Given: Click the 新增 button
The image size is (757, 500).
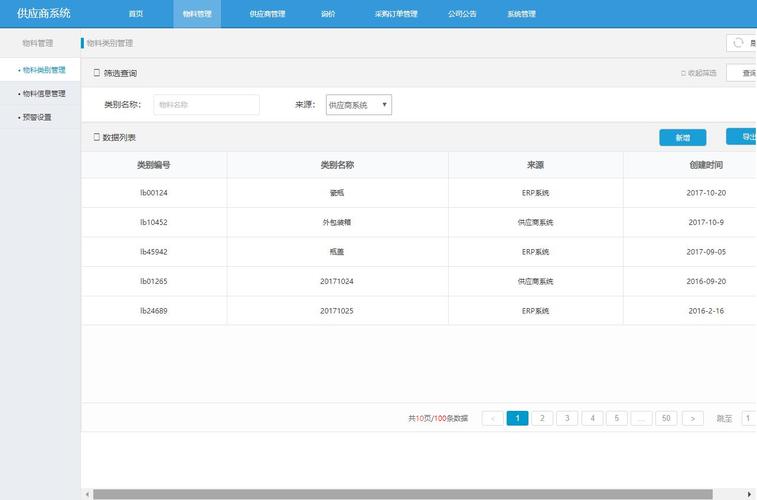Looking at the screenshot, I should tap(682, 138).
